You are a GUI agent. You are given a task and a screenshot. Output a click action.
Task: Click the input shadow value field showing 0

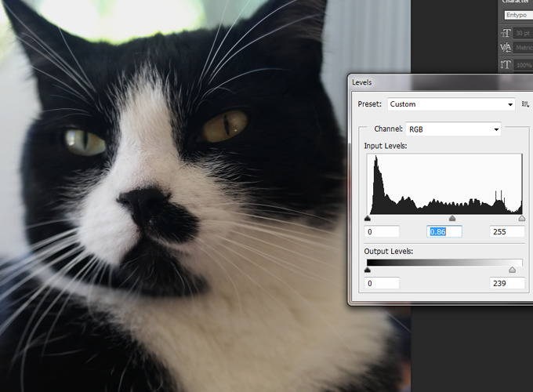click(382, 232)
